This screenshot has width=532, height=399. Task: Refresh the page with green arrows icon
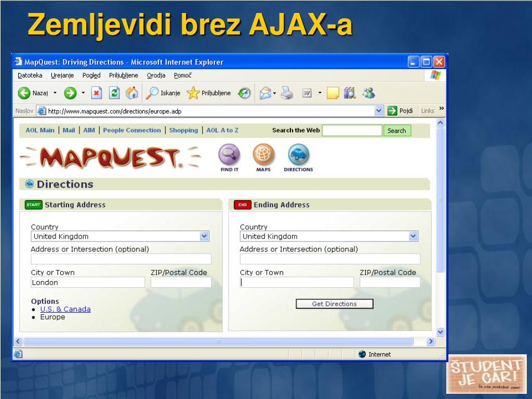click(x=114, y=93)
